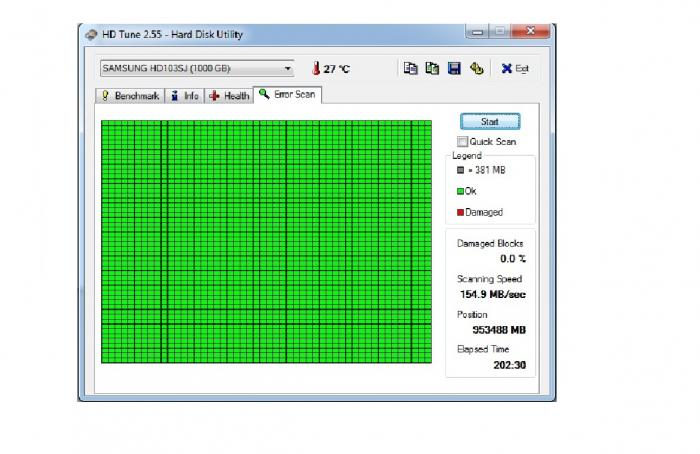The image size is (700, 454).
Task: Click the Damaged Blocks label
Action: (x=490, y=244)
